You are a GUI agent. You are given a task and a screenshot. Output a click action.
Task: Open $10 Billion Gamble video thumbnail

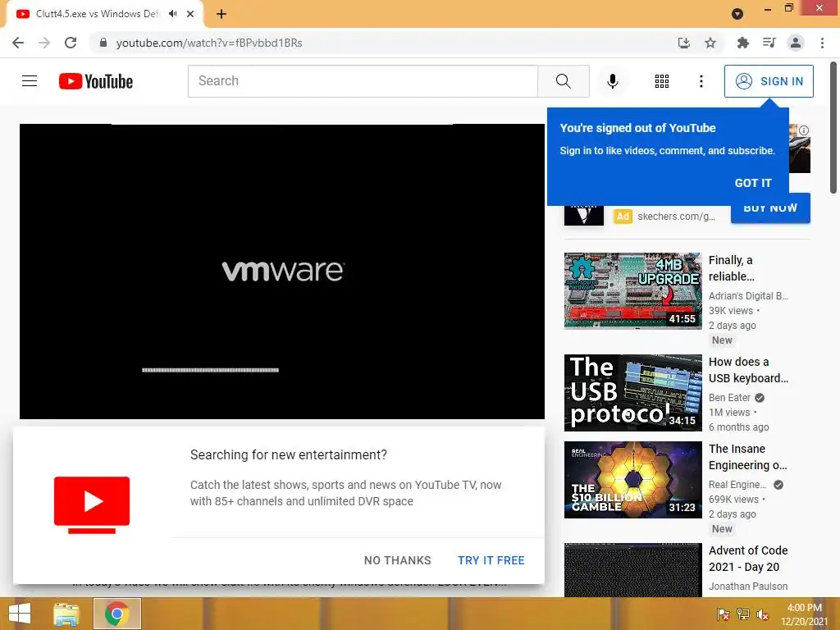coord(632,479)
